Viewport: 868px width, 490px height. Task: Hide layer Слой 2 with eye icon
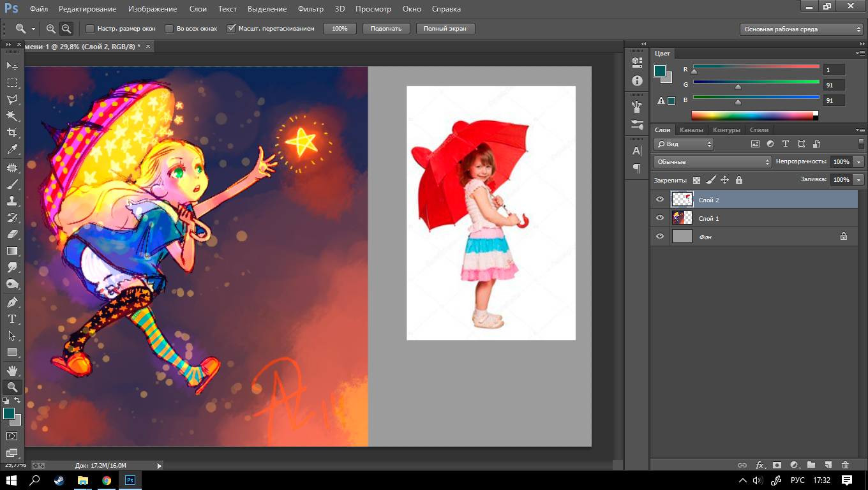[x=660, y=200]
